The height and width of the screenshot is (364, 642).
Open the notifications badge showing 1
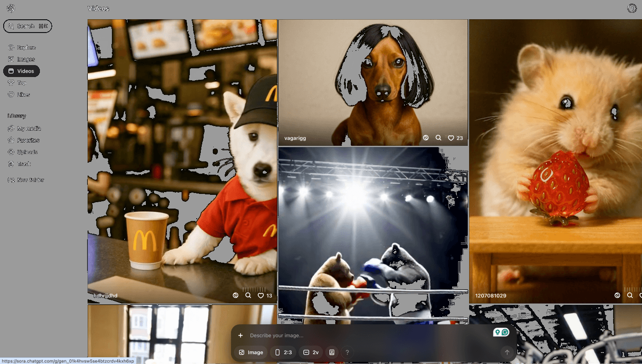click(631, 9)
